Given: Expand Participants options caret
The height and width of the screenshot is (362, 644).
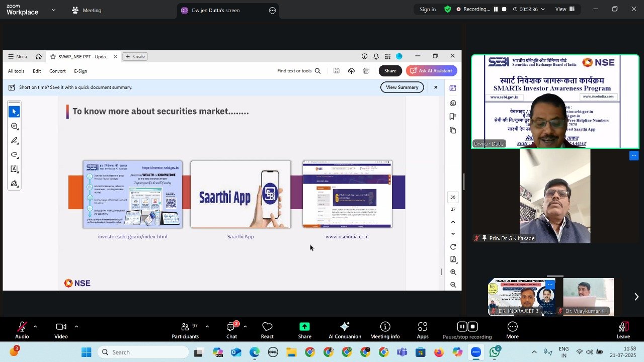Looking at the screenshot, I should coord(207,327).
